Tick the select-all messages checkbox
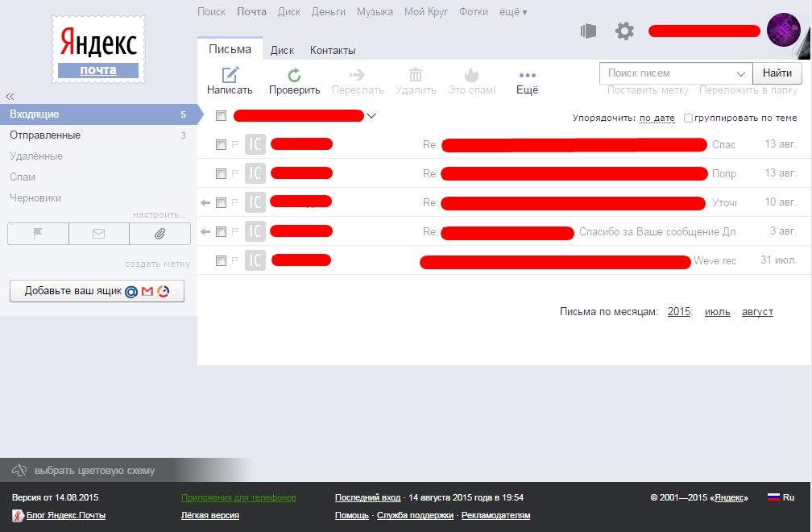 (221, 116)
